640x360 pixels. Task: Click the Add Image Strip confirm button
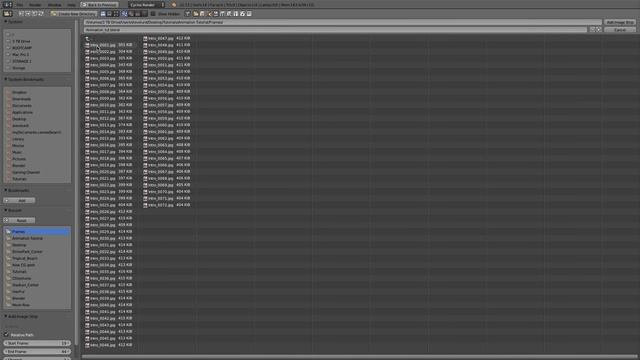(620, 22)
